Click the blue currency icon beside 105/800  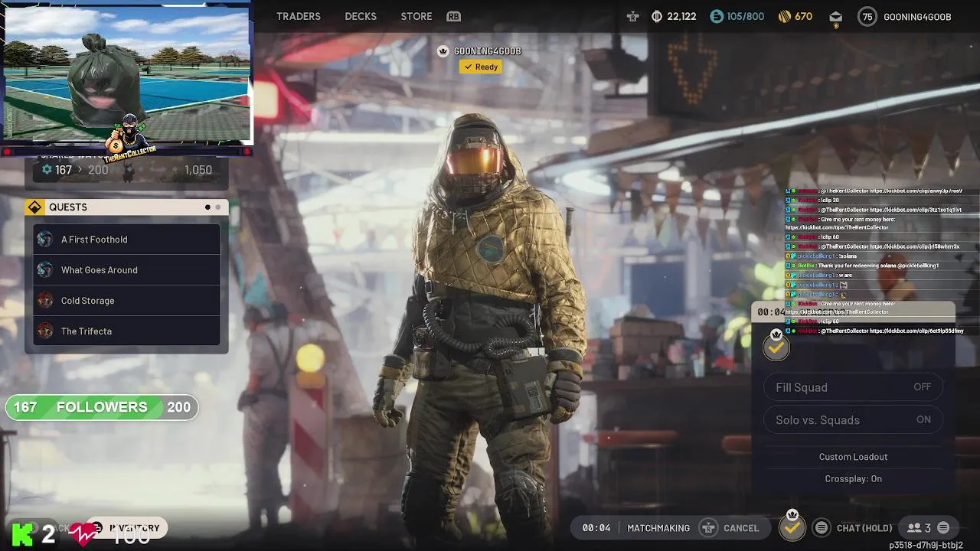(717, 16)
